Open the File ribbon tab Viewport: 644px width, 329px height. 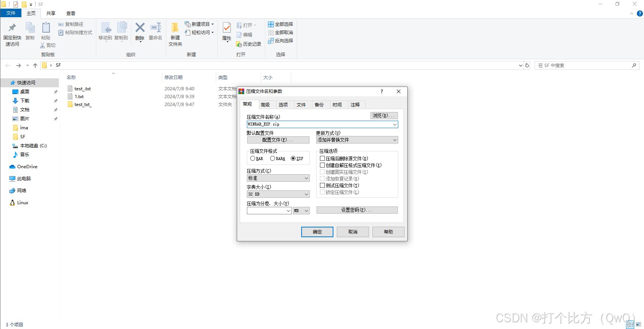[11, 13]
